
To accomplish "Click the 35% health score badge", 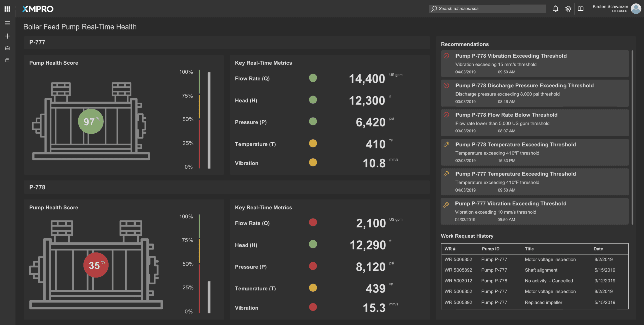I will pyautogui.click(x=96, y=265).
